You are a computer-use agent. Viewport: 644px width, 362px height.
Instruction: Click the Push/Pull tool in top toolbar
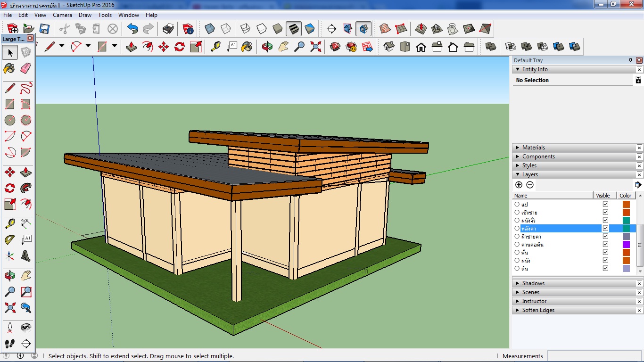(x=131, y=47)
